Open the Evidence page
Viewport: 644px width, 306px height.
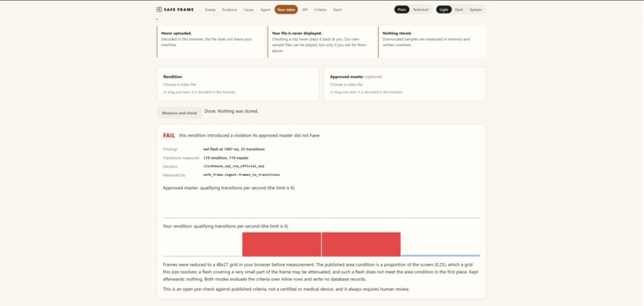coord(229,10)
